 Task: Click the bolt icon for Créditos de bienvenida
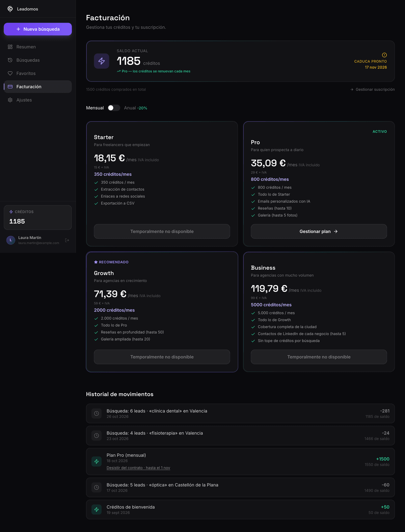coord(97,509)
